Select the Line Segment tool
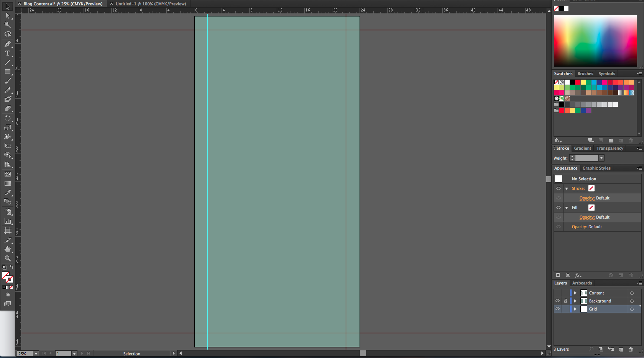 tap(7, 62)
